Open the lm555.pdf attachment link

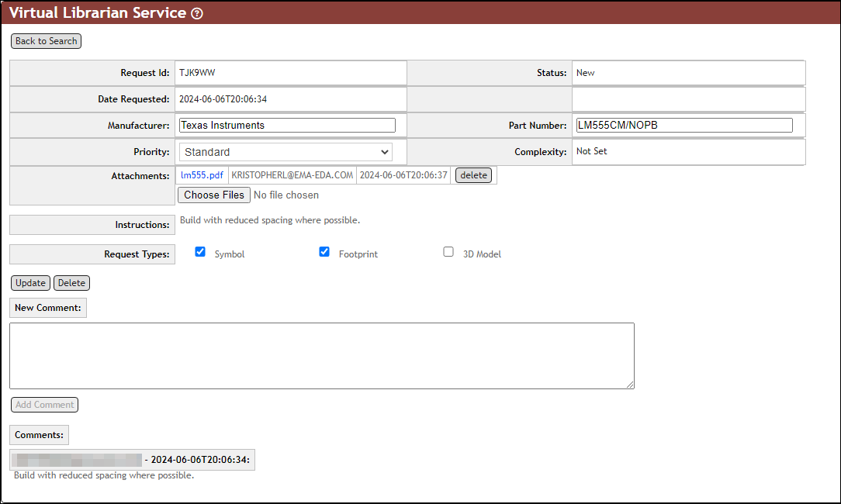coord(202,174)
